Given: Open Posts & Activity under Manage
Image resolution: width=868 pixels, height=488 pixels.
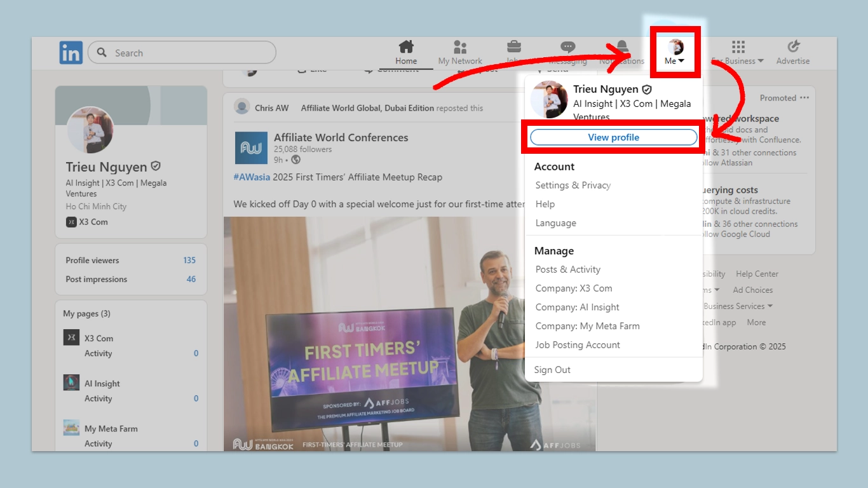Looking at the screenshot, I should point(567,269).
